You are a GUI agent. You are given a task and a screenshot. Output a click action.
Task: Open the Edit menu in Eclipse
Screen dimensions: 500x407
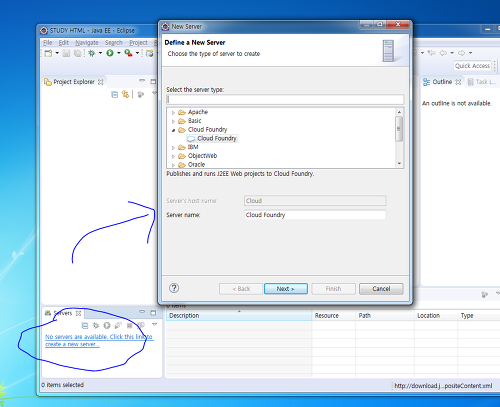pyautogui.click(x=63, y=43)
